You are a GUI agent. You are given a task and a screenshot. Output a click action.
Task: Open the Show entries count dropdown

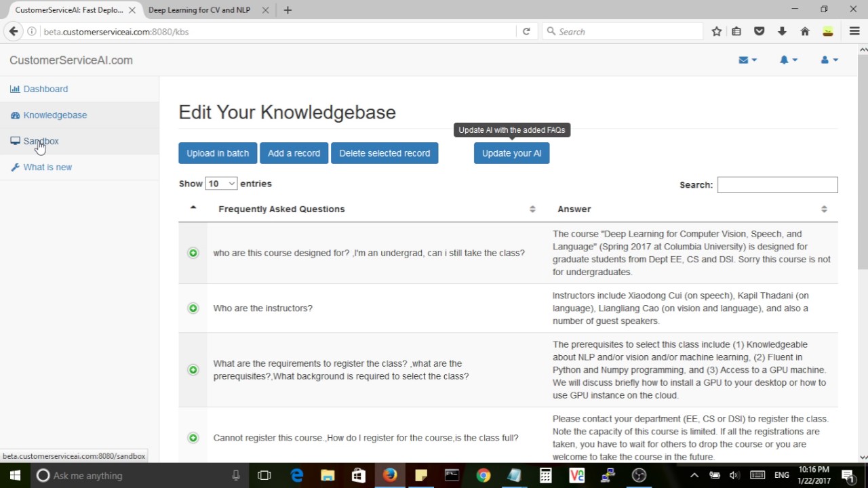pyautogui.click(x=221, y=184)
